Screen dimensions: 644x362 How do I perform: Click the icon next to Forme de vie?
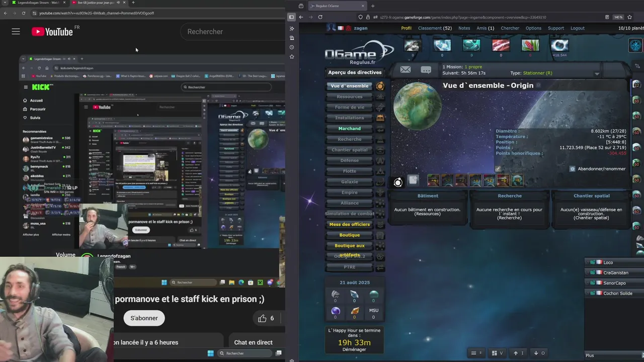[x=380, y=108]
